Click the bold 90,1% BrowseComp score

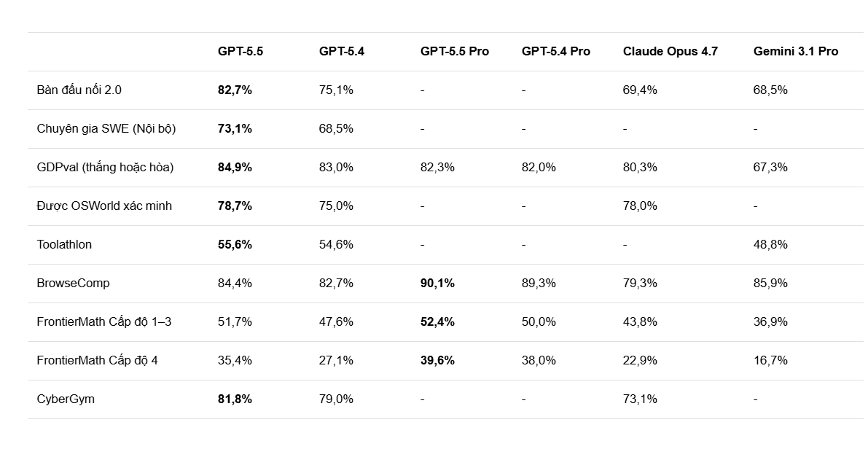click(437, 283)
